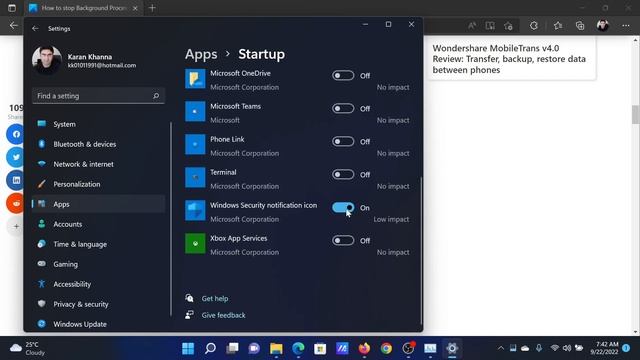Screen dimensions: 640x360
Task: Open Edge Settings and more menu
Action: click(626, 26)
